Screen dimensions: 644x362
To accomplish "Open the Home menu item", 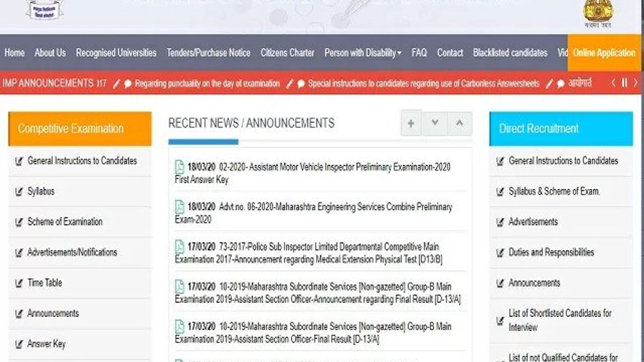I will (x=14, y=53).
